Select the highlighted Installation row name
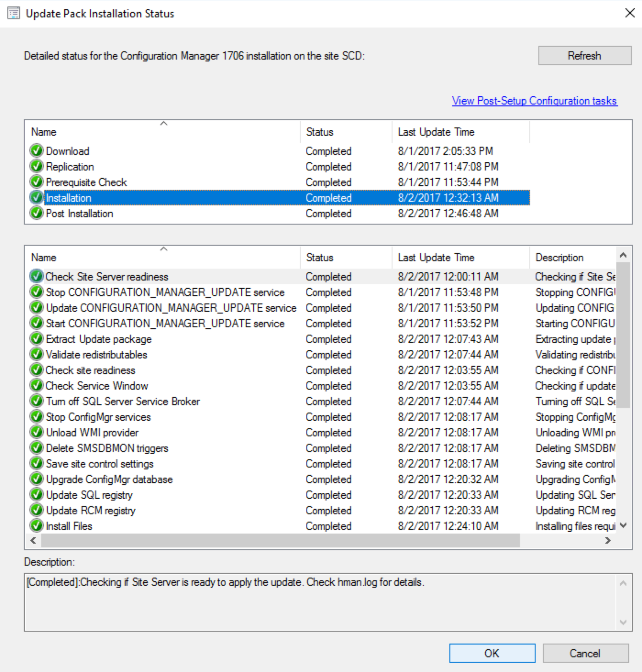The image size is (642, 672). [68, 198]
